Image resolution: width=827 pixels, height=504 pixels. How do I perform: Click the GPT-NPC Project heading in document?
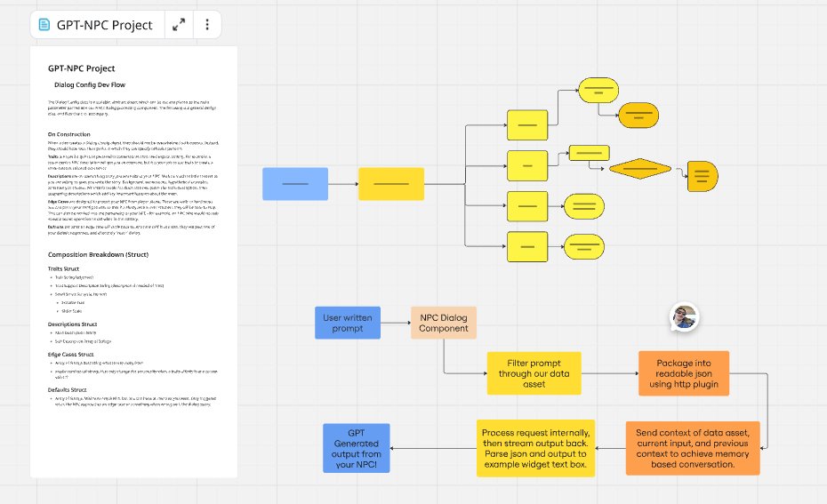tap(81, 68)
